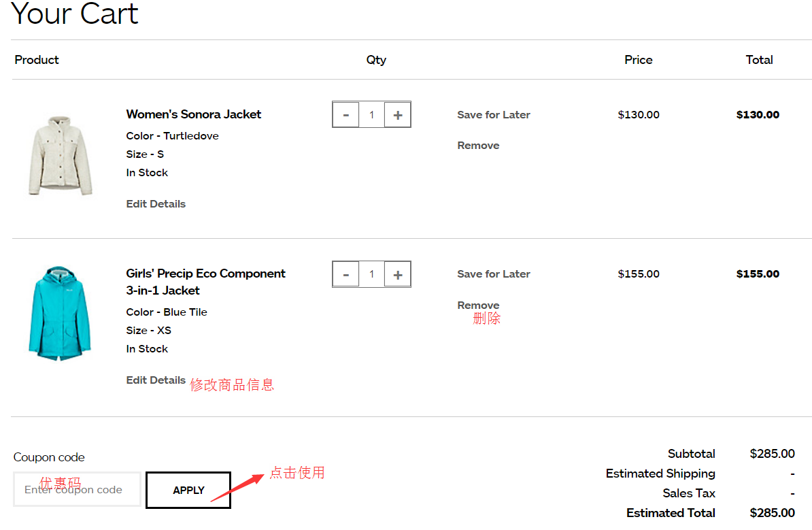Open the blue Girls' Precip jacket thumbnail

[x=61, y=314]
